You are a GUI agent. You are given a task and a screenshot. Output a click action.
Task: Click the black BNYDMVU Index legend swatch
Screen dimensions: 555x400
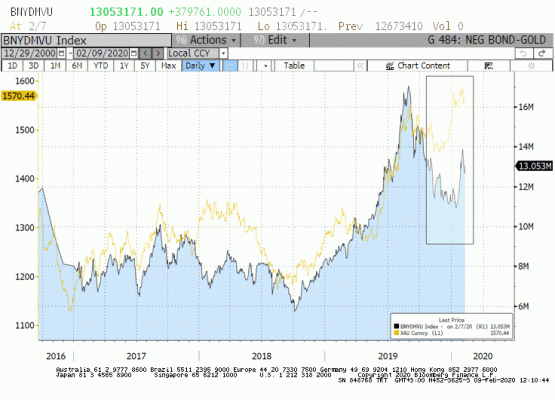click(x=396, y=326)
